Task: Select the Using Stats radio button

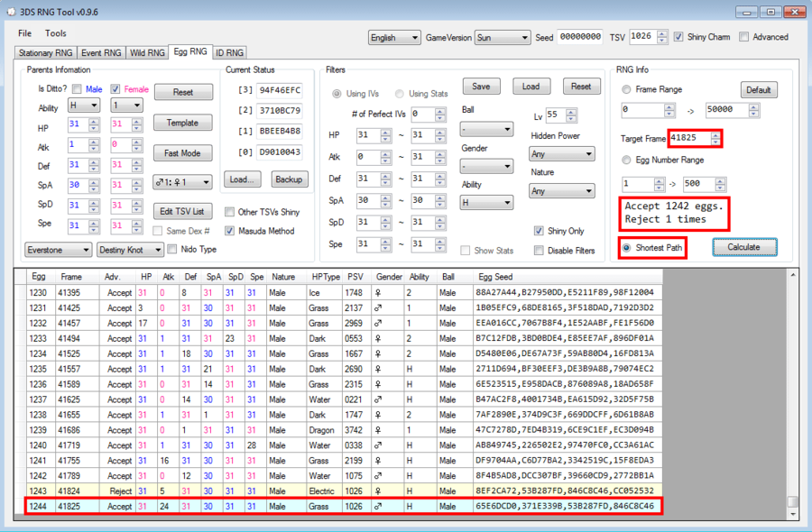Action: click(x=400, y=94)
